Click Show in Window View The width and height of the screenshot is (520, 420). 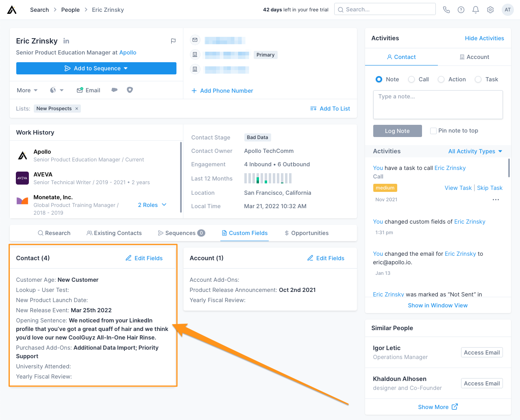pos(437,305)
